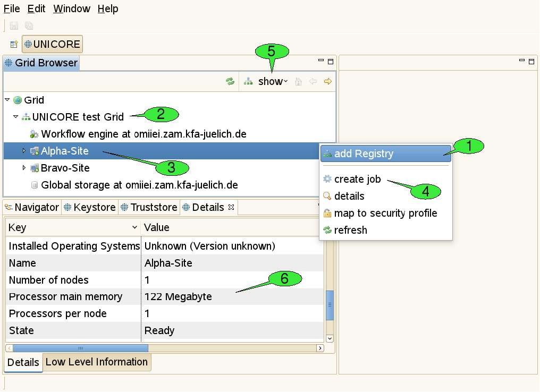This screenshot has width=540, height=392.
Task: Sort by the Key column header
Action: 73,227
